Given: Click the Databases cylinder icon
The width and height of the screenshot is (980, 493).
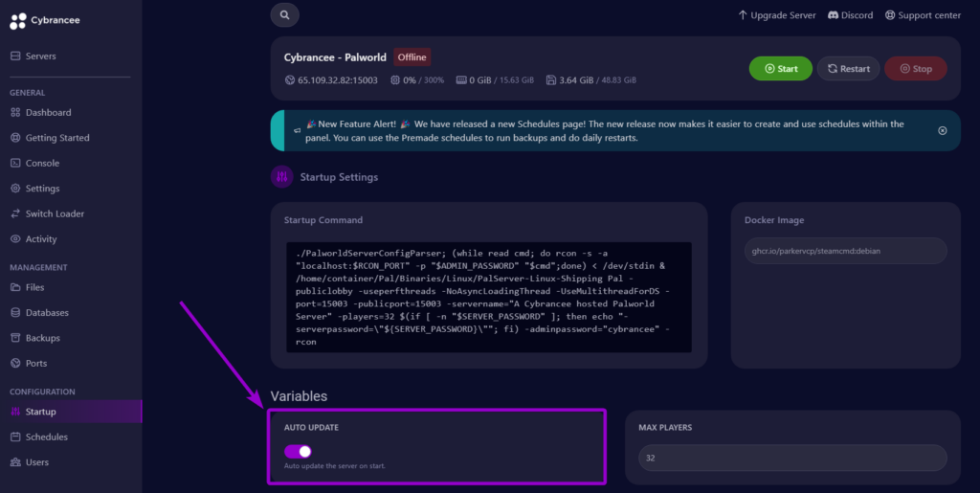Looking at the screenshot, I should point(15,312).
